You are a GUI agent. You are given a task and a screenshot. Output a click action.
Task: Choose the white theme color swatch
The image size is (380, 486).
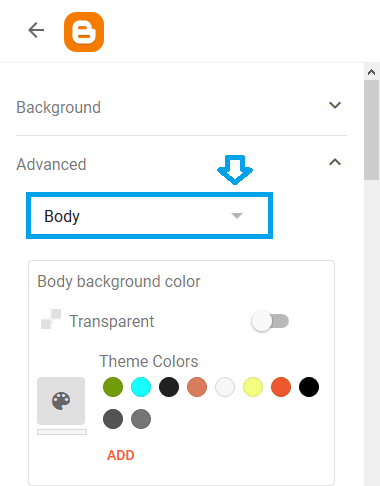point(225,387)
